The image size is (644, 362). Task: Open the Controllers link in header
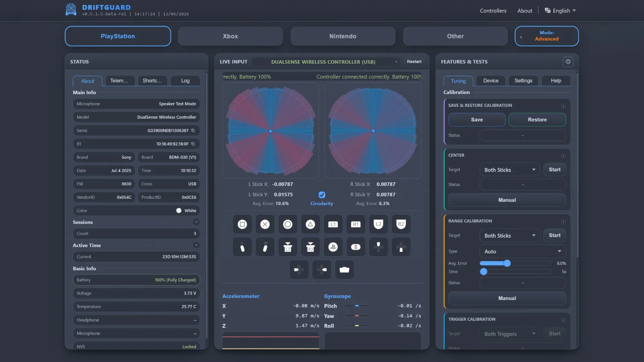[493, 11]
